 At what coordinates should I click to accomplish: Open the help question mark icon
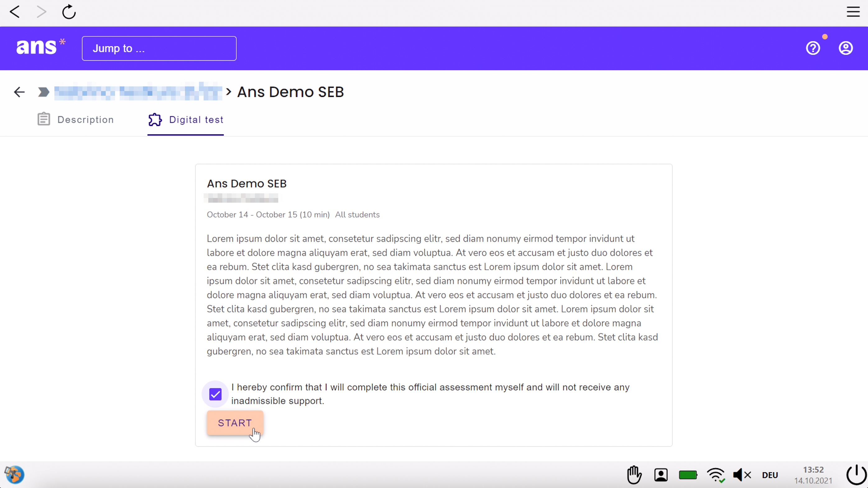(x=813, y=48)
